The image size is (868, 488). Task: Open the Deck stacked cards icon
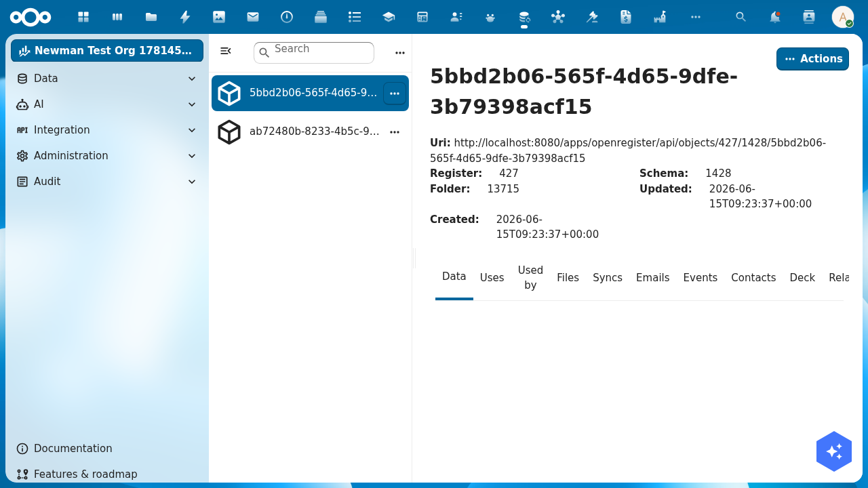click(x=321, y=17)
